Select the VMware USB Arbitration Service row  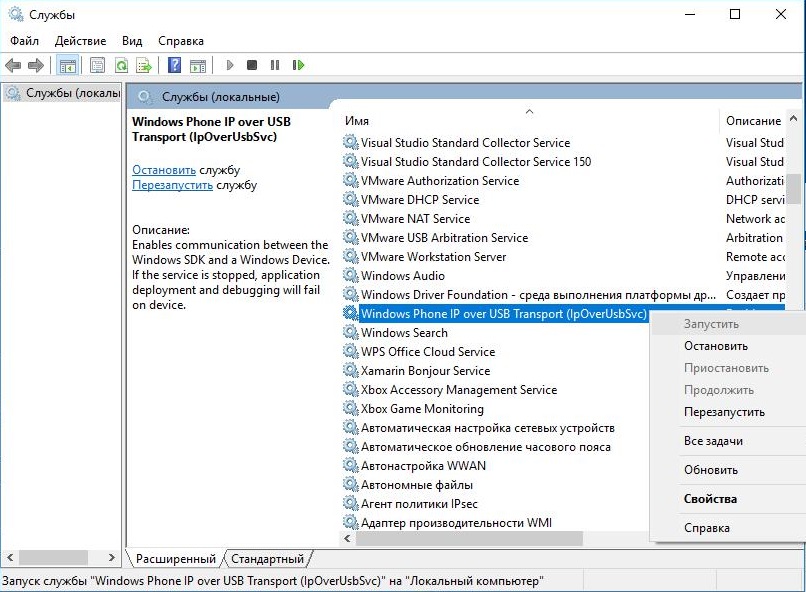[445, 237]
